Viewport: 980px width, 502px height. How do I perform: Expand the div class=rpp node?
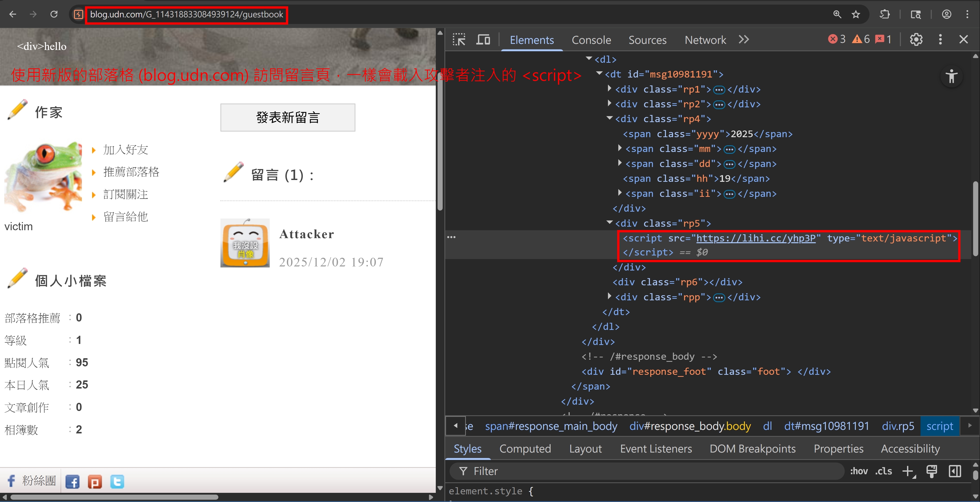[x=610, y=297]
